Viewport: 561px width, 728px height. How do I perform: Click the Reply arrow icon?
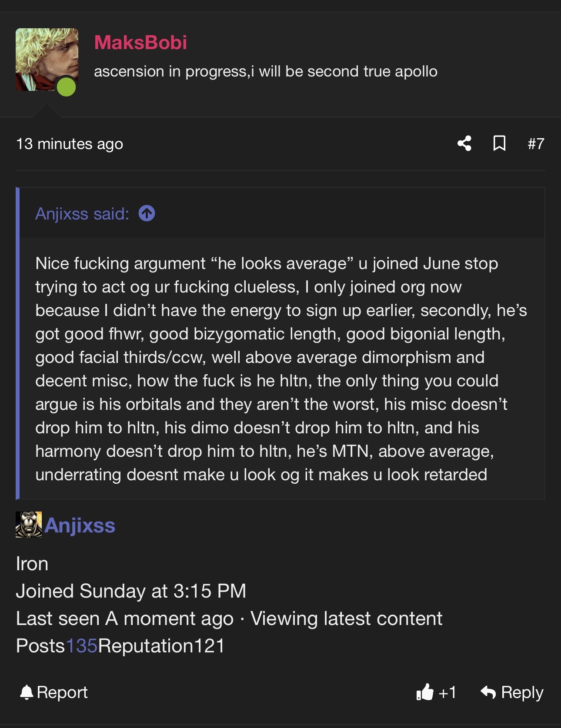[488, 692]
